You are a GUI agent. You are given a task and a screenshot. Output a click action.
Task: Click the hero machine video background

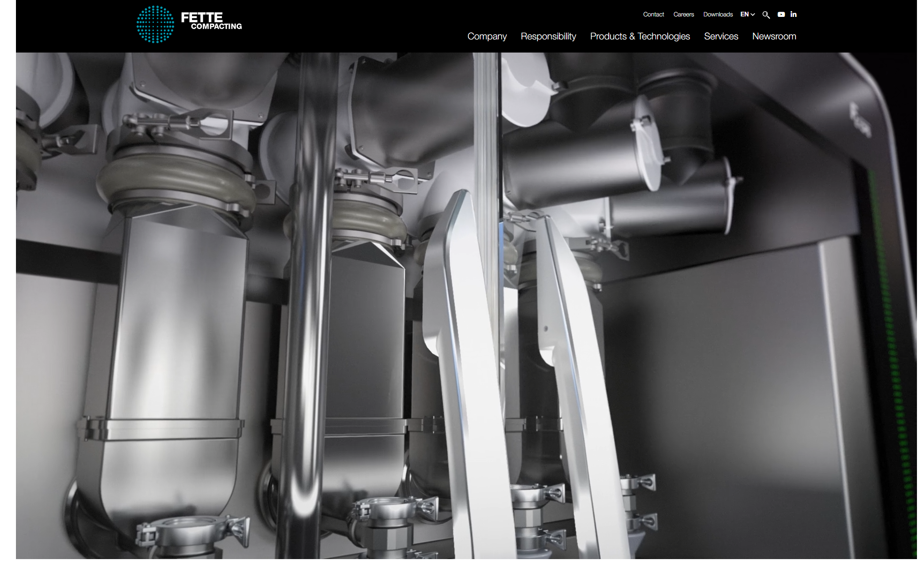(x=704, y=352)
